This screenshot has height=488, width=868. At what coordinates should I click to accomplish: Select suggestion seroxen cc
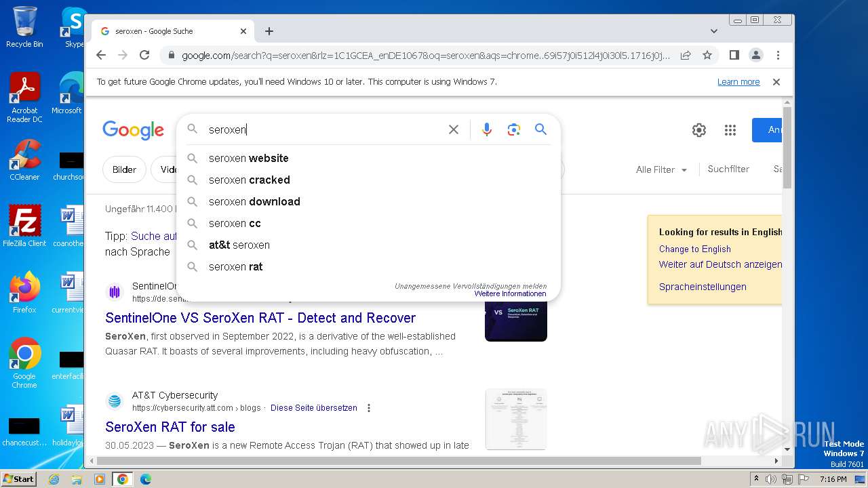pyautogui.click(x=369, y=223)
